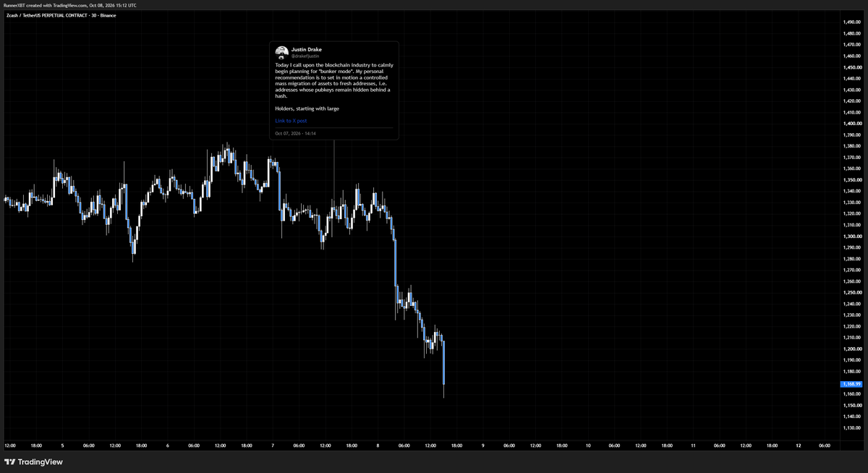The height and width of the screenshot is (473, 868).
Task: Click the post timestamp "Oct 07, 2026 - 14:14"
Action: pos(295,133)
